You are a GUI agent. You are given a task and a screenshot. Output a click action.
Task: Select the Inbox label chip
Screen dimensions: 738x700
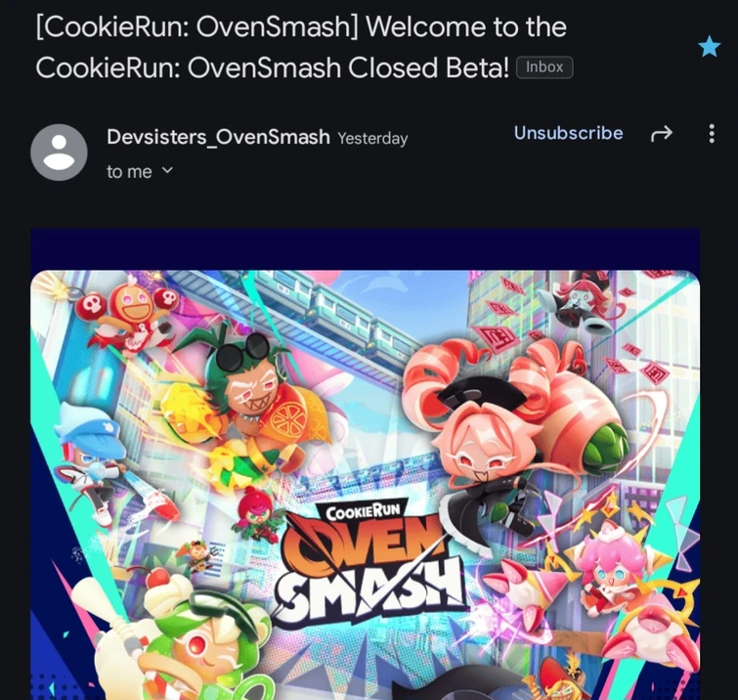pos(544,67)
